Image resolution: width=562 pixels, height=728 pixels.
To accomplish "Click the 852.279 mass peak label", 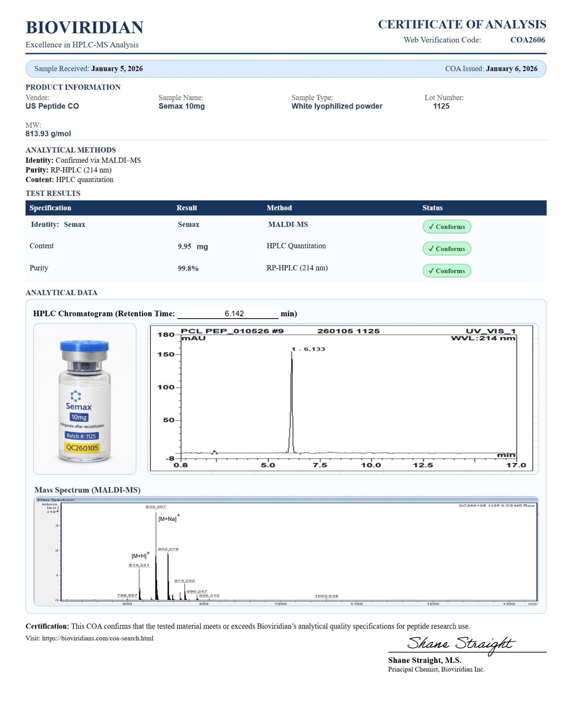I will [x=168, y=549].
